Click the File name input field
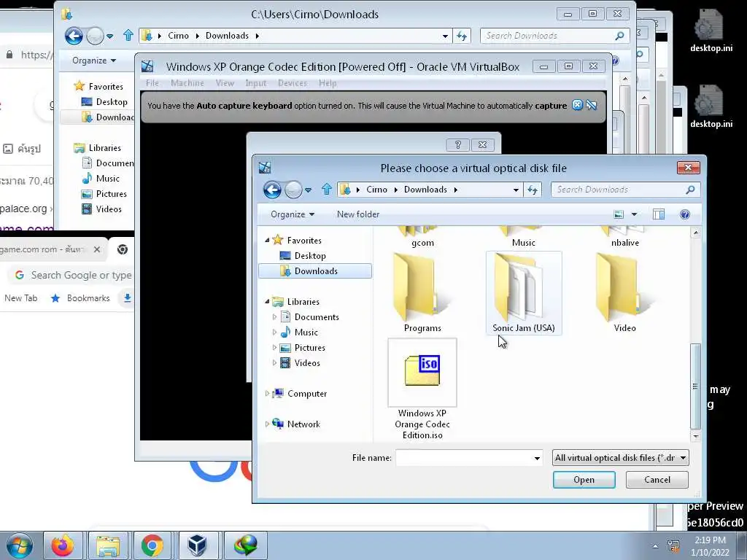 coord(463,458)
